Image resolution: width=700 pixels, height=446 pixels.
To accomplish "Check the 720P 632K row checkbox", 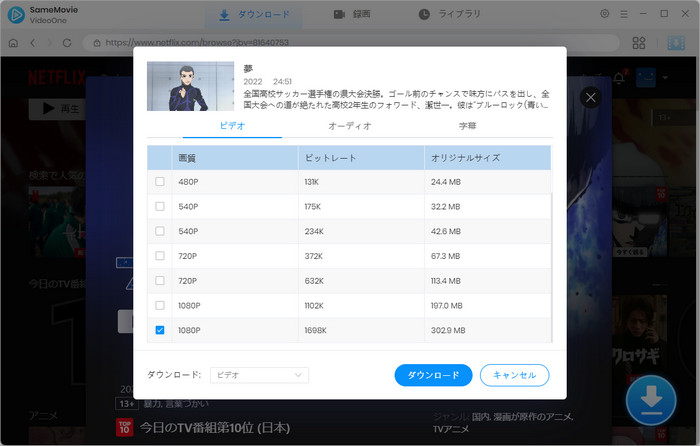I will [160, 280].
